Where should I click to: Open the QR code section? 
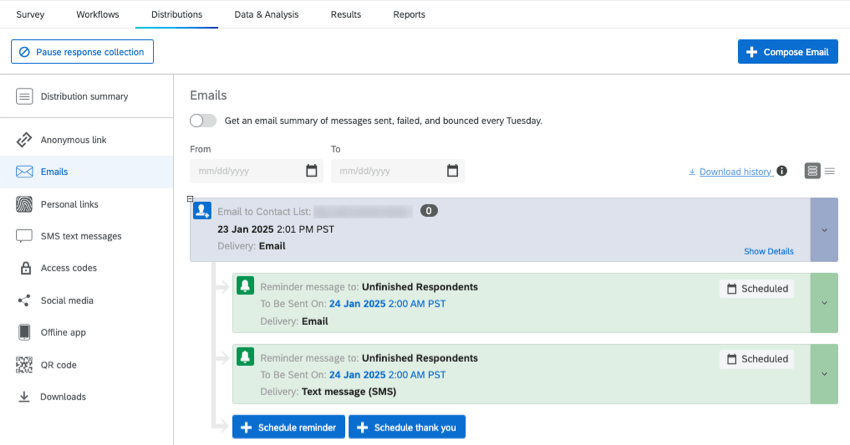click(58, 364)
